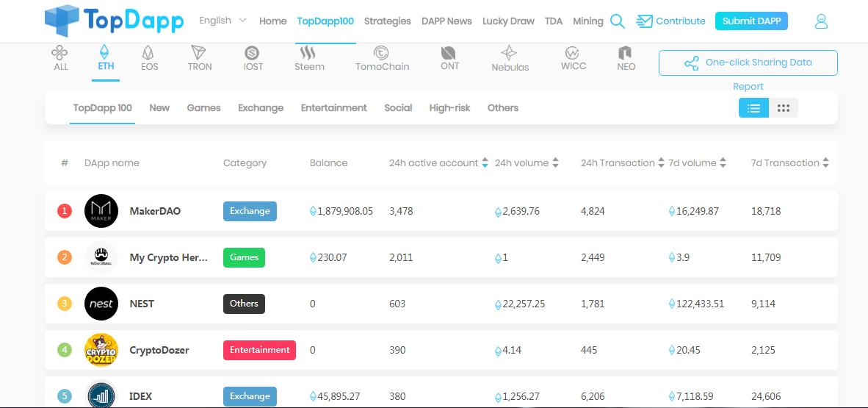
Task: Select the TopDapp 100 tab
Action: pyautogui.click(x=102, y=107)
